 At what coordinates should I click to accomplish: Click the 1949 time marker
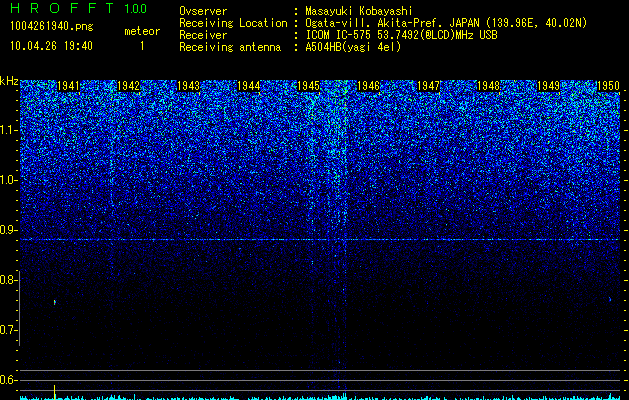(x=548, y=86)
